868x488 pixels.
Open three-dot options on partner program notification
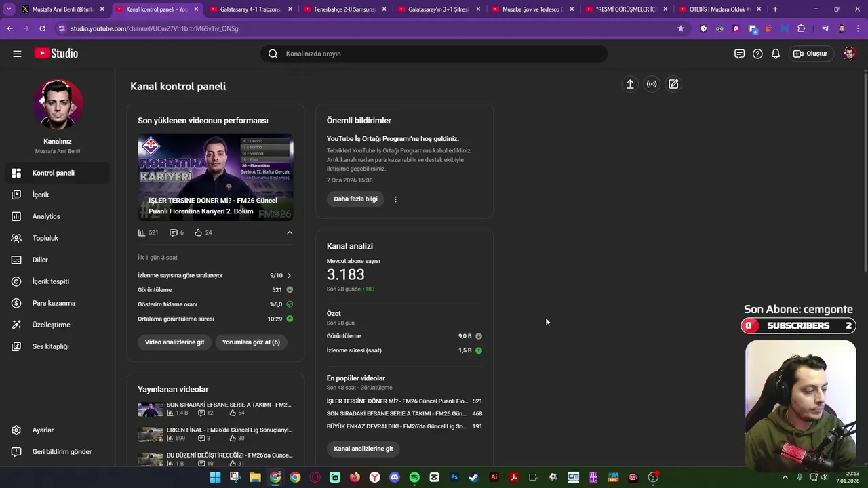395,199
